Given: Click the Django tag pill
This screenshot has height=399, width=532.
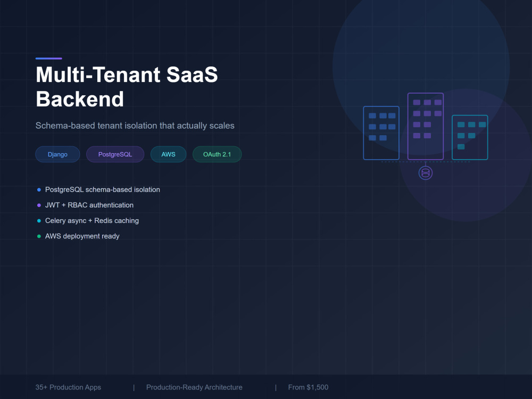Looking at the screenshot, I should coord(57,154).
